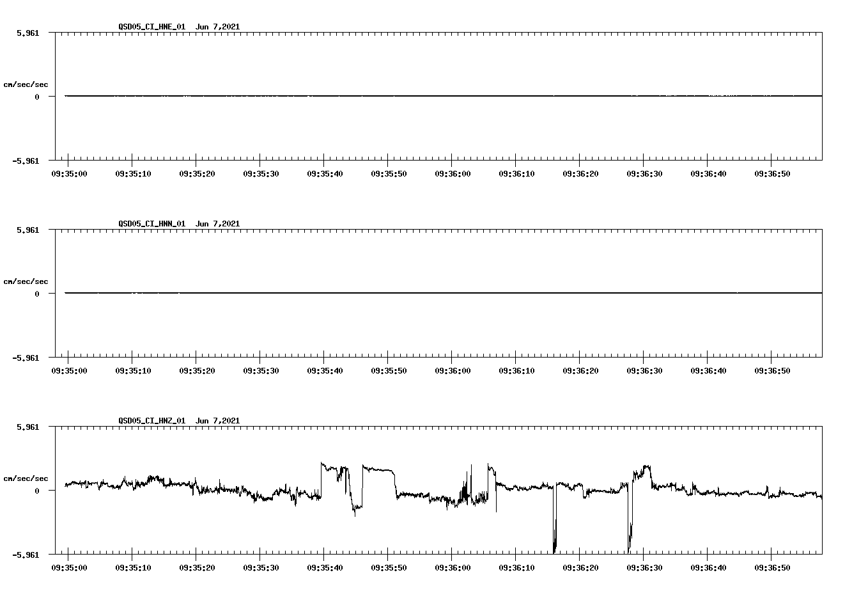Click the HNZ plot's 5.961 upper axis value
This screenshot has width=868, height=591.
(x=28, y=427)
